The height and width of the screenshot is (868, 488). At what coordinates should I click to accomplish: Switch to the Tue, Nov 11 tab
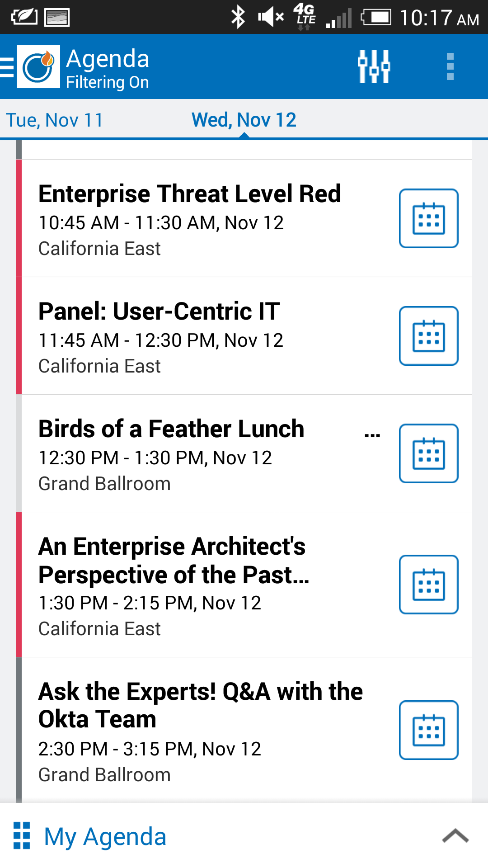54,120
